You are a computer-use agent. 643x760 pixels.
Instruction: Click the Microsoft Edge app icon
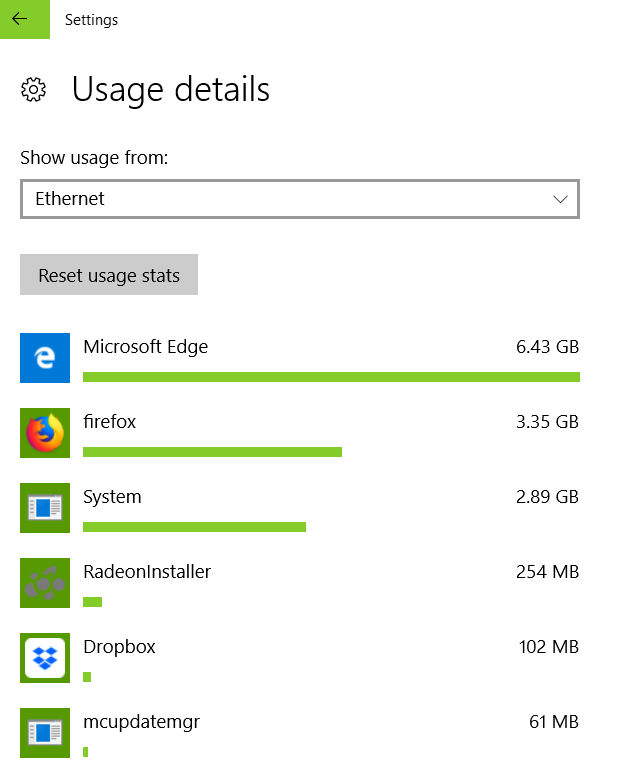tap(45, 358)
